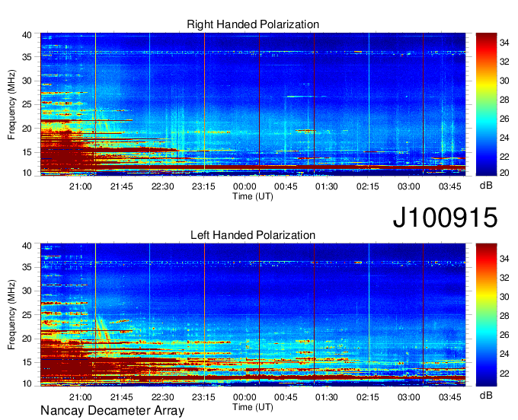518x420 pixels.
Task: Click the 21:45 time tick under Right Handed plot
Action: tap(122, 186)
